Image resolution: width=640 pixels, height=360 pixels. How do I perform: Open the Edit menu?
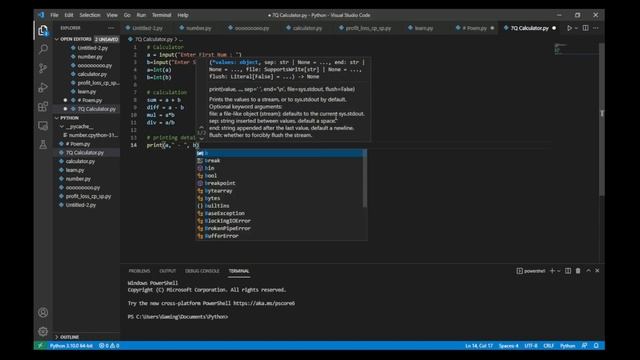(69, 15)
